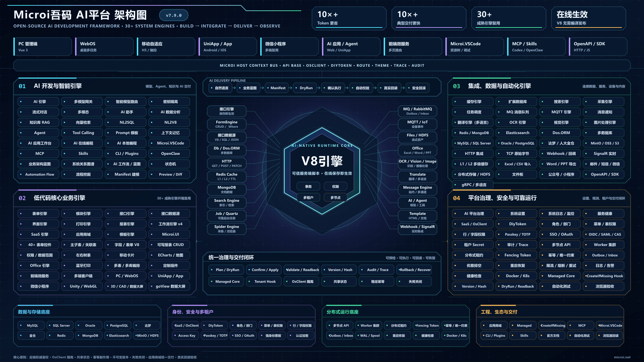Viewport: 644px width, 362px height.
Task: Click the 知识库 RAG item
Action: [38, 123]
